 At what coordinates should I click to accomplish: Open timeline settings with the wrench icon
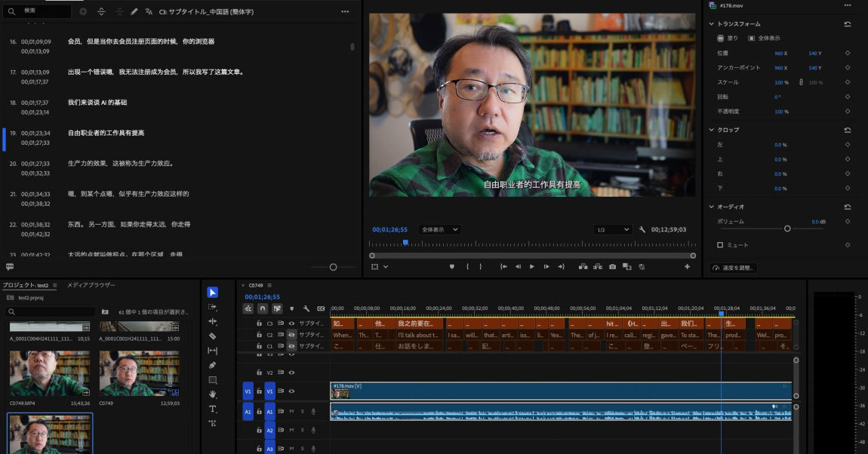pos(306,309)
